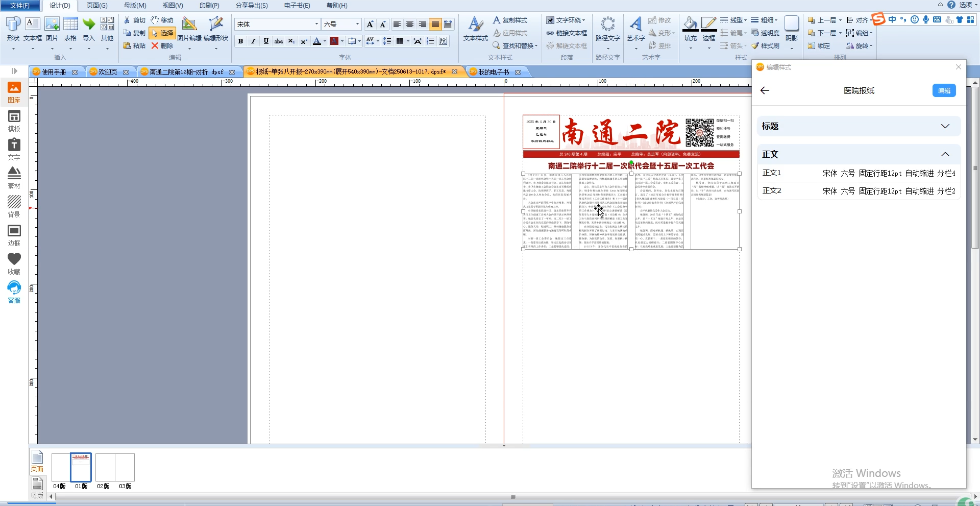Viewport: 980px width, 506px height.
Task: Insert a picture via 图片 icon
Action: pos(52,29)
